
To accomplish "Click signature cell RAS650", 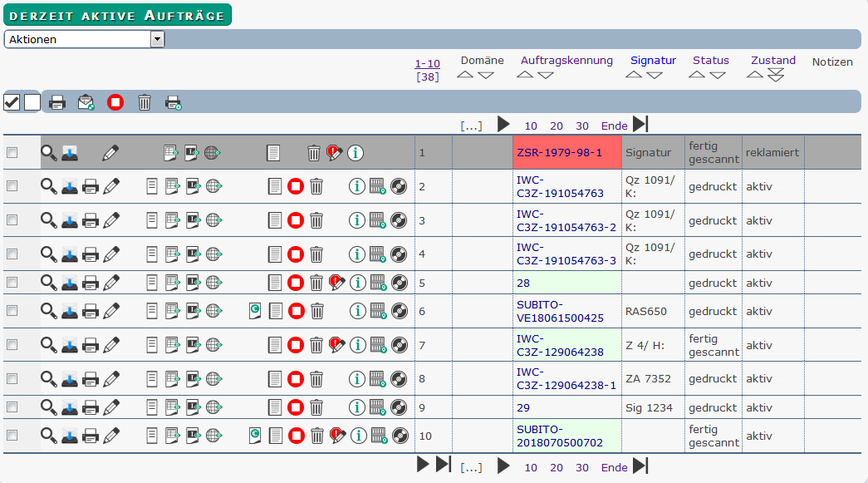I will 646,311.
